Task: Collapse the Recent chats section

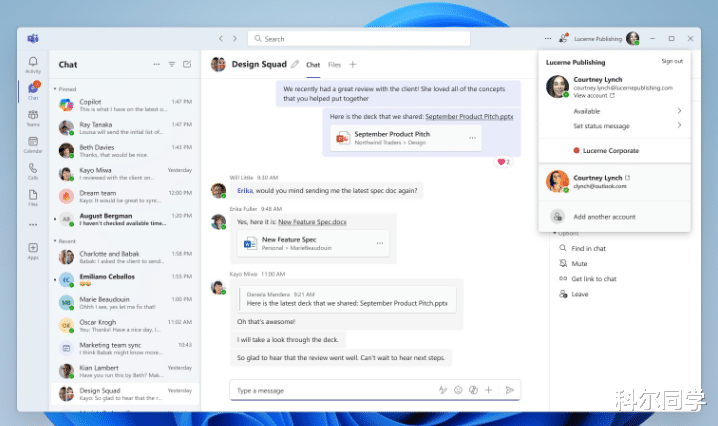Action: pos(65,241)
